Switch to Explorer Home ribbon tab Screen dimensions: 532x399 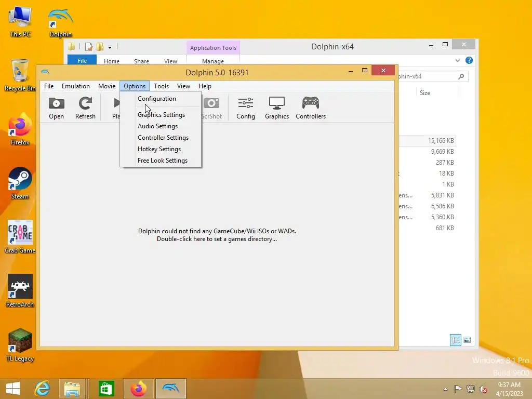click(x=112, y=61)
